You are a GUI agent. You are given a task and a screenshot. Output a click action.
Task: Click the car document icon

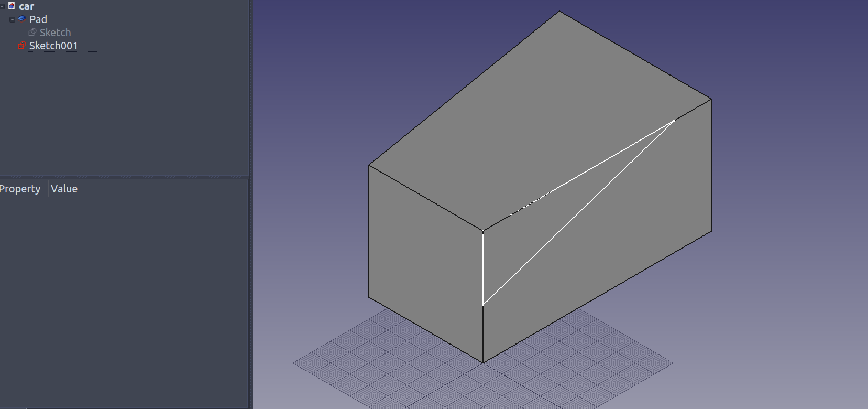point(12,6)
